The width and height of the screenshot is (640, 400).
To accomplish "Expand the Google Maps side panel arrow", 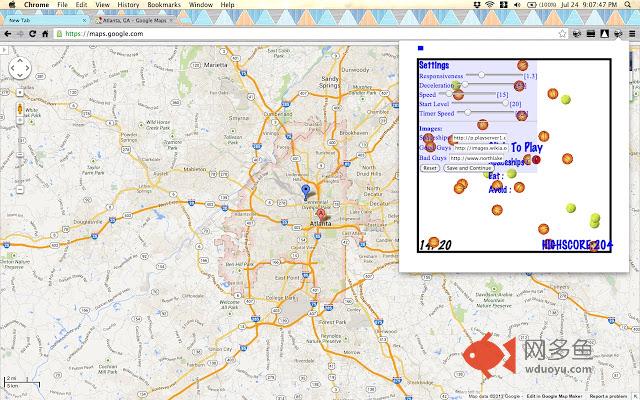I will 4,50.
